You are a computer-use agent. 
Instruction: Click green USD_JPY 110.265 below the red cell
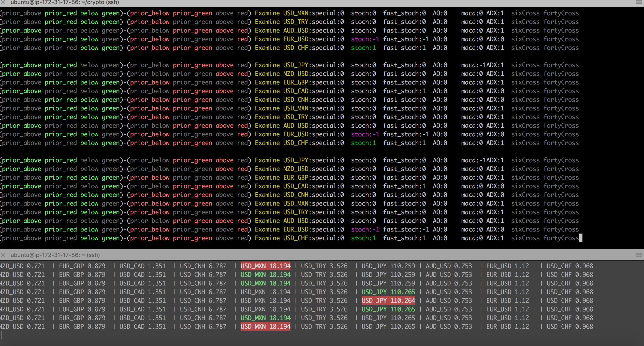pos(388,309)
